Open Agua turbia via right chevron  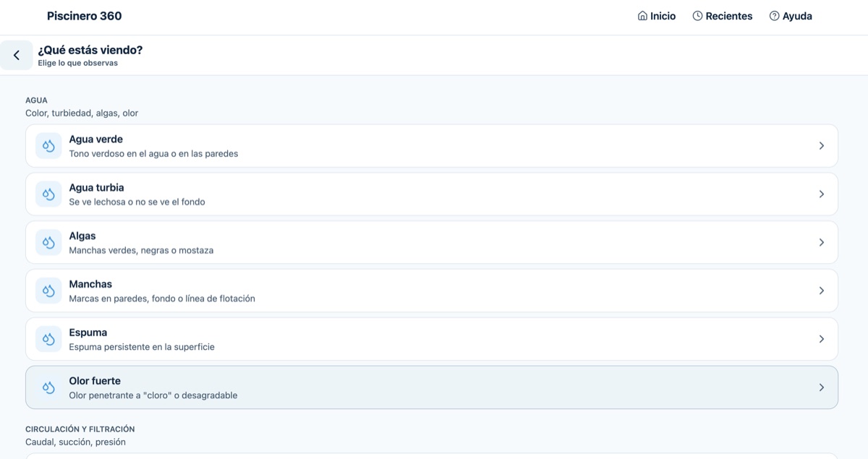coord(821,194)
